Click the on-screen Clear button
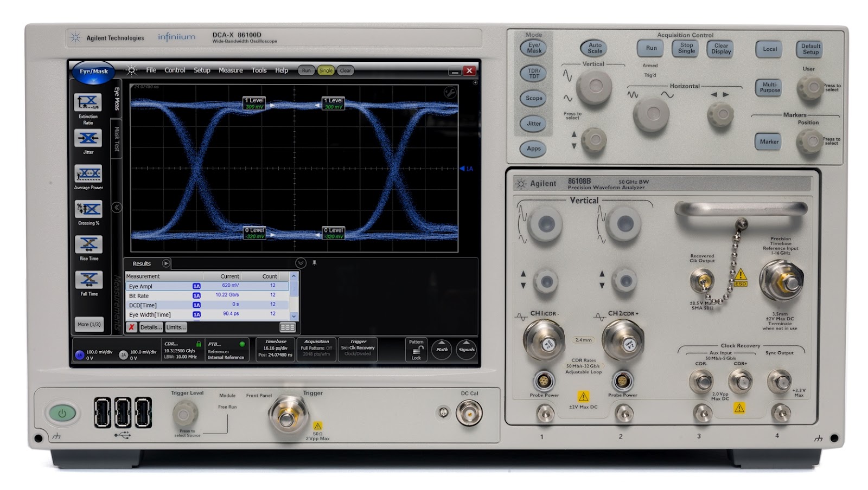Viewport: 868px width, 490px height. pyautogui.click(x=345, y=70)
